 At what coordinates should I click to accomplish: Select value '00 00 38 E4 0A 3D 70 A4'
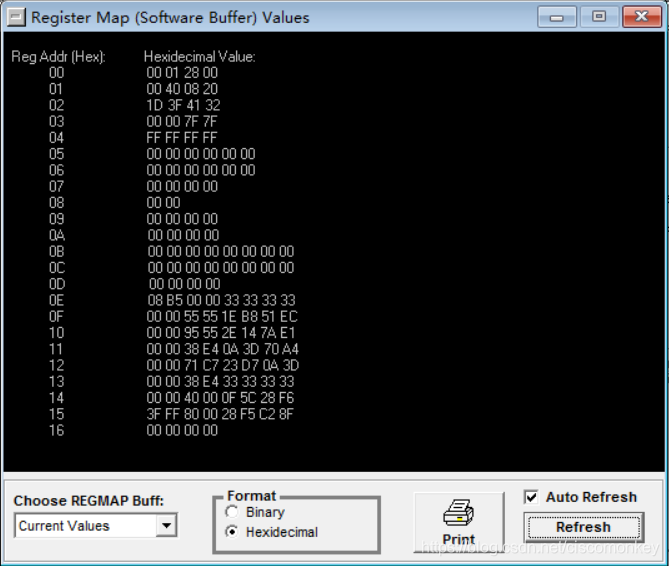point(223,349)
